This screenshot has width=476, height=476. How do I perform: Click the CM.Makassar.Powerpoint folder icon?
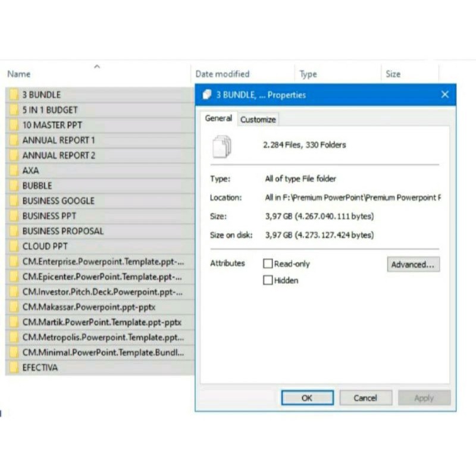coord(14,307)
